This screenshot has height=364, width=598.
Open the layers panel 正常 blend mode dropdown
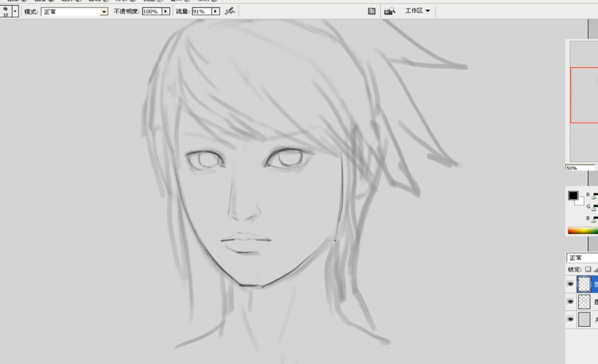click(582, 258)
